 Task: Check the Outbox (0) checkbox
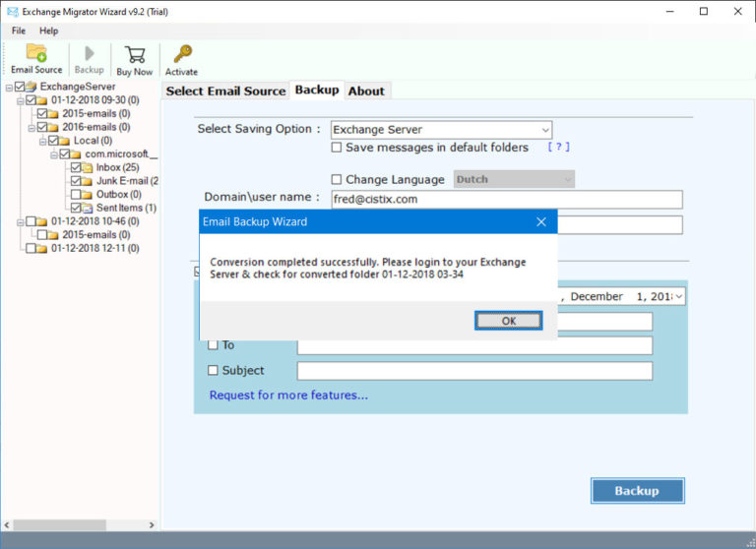click(76, 194)
